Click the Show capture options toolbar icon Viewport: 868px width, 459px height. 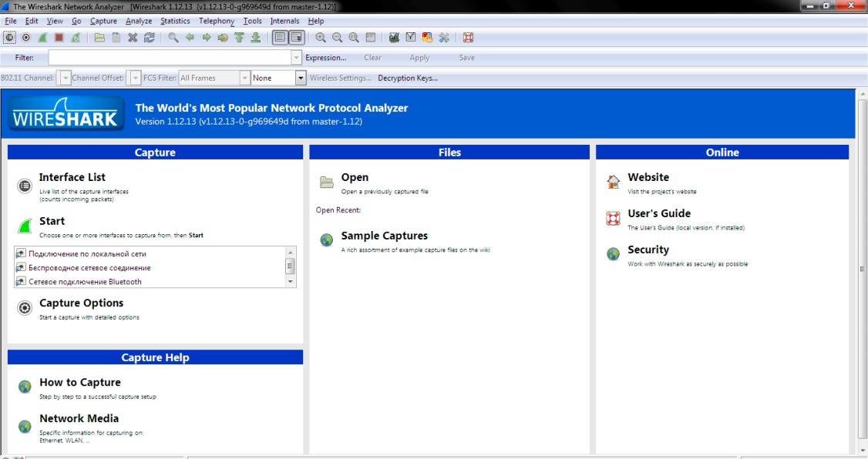26,38
